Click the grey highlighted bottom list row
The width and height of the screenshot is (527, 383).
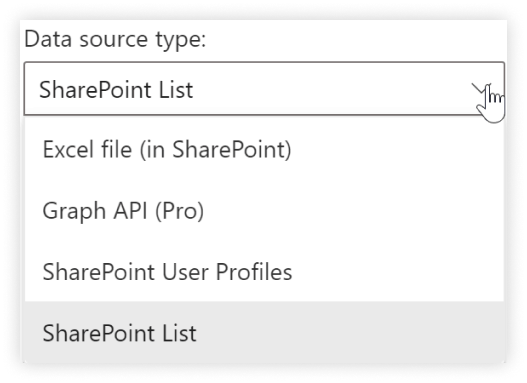tap(264, 332)
